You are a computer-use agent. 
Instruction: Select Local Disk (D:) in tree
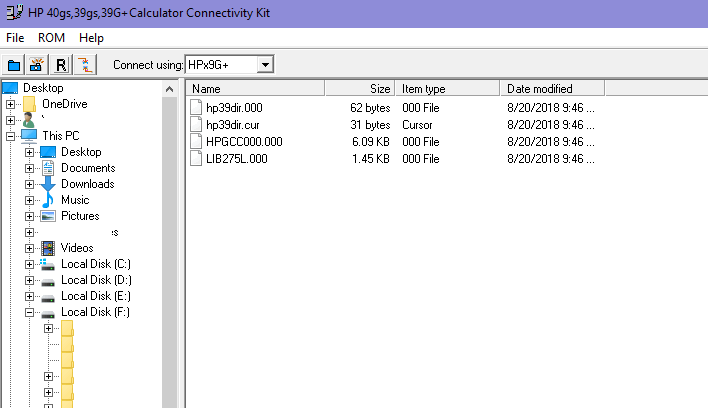click(96, 280)
